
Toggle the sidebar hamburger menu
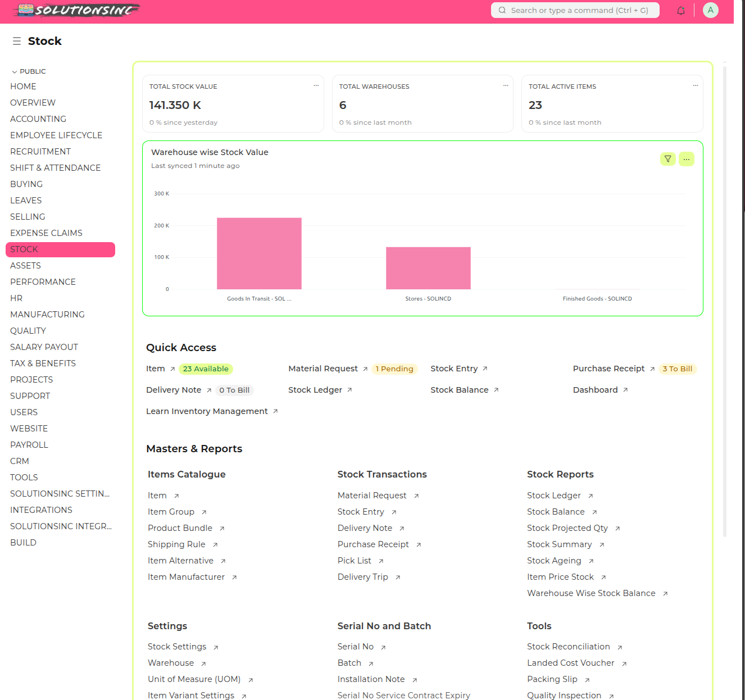[17, 41]
